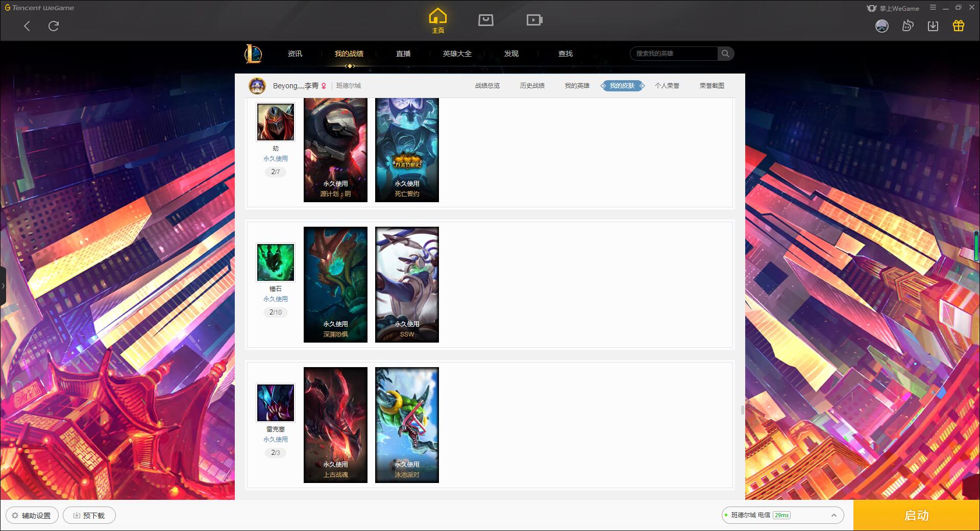The width and height of the screenshot is (980, 531).
Task: Open the friends icon beside the avatar
Action: [x=908, y=26]
